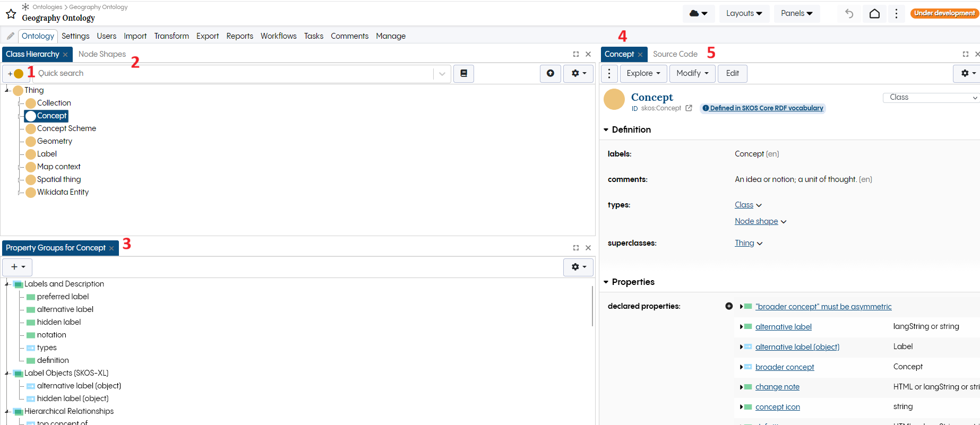Open the Import menu
This screenshot has height=425, width=980.
[x=135, y=36]
